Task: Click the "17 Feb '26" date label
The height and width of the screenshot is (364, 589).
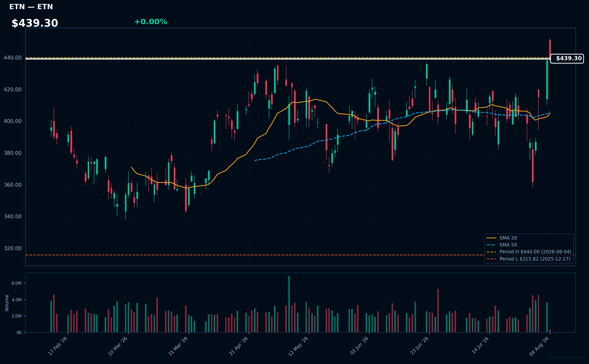Action: (x=58, y=346)
